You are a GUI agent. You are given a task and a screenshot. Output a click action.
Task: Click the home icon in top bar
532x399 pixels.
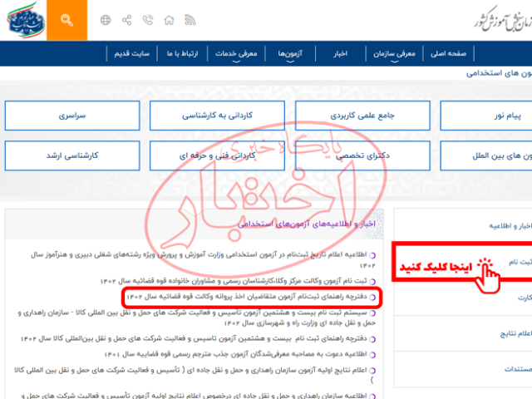point(170,20)
